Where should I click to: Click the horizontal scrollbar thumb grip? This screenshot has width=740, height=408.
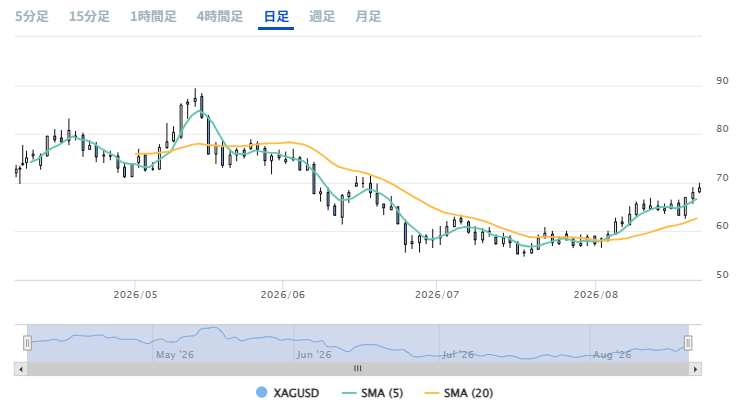tap(358, 369)
